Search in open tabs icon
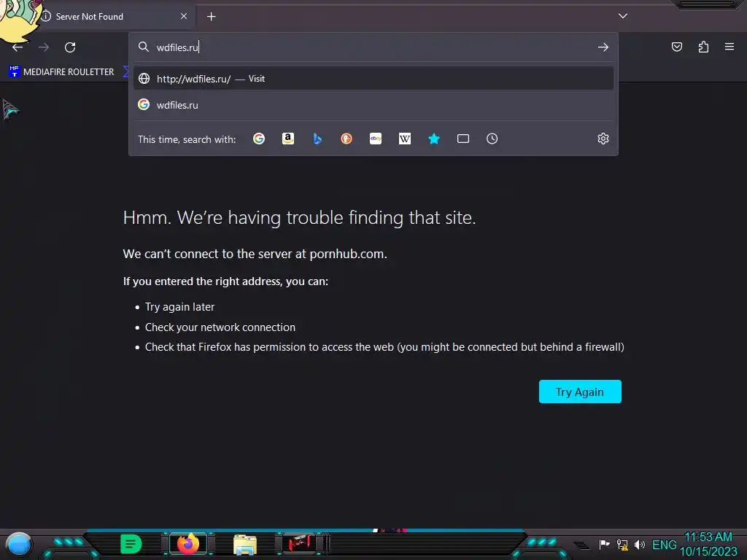Image resolution: width=747 pixels, height=560 pixels. click(x=463, y=139)
